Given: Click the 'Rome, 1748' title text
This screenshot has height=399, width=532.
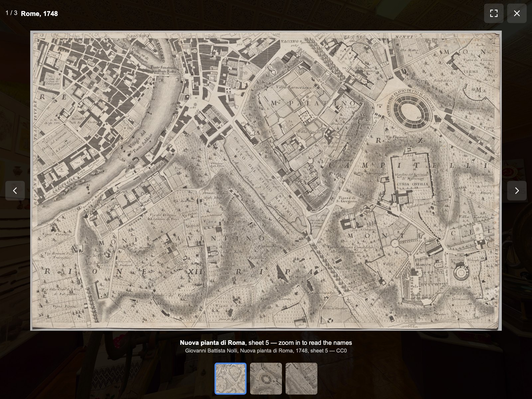Looking at the screenshot, I should (x=39, y=14).
